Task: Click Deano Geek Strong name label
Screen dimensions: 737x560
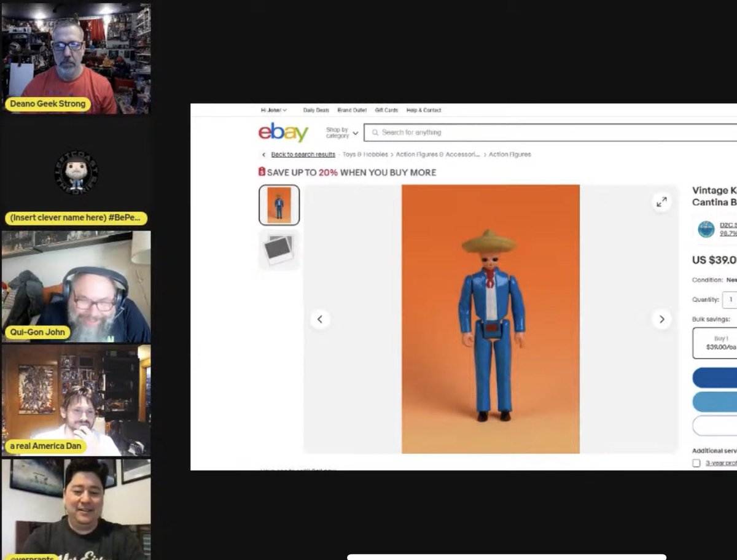Action: pos(48,104)
